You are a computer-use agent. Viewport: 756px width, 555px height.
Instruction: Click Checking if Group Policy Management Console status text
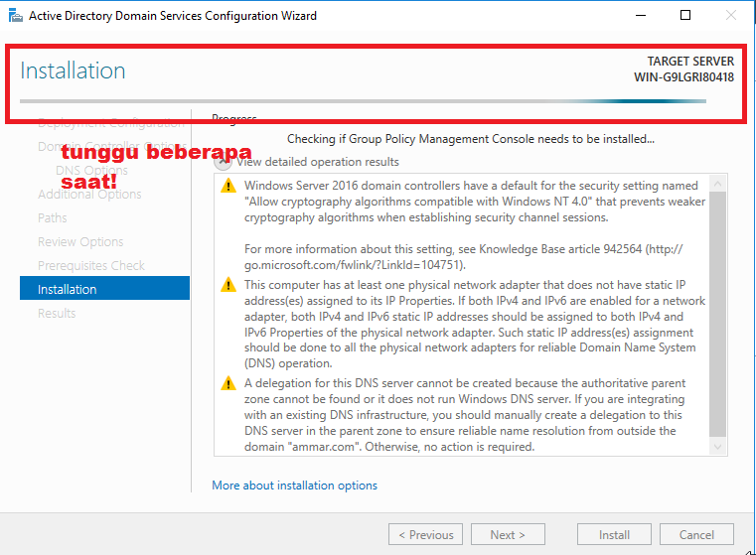(x=471, y=139)
